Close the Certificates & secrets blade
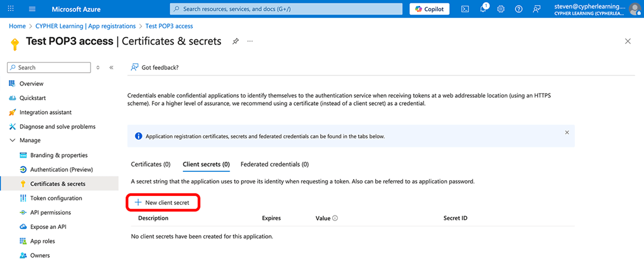 [x=628, y=41]
